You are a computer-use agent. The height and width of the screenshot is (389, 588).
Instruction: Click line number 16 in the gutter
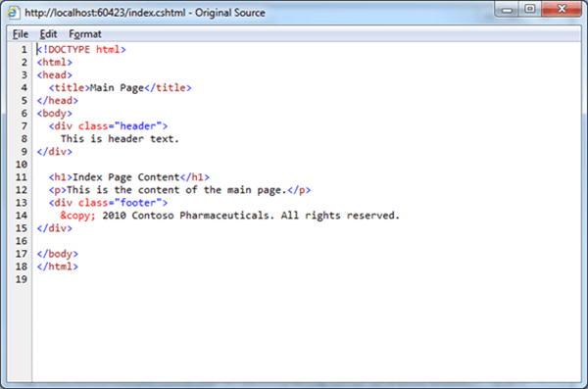(22, 241)
